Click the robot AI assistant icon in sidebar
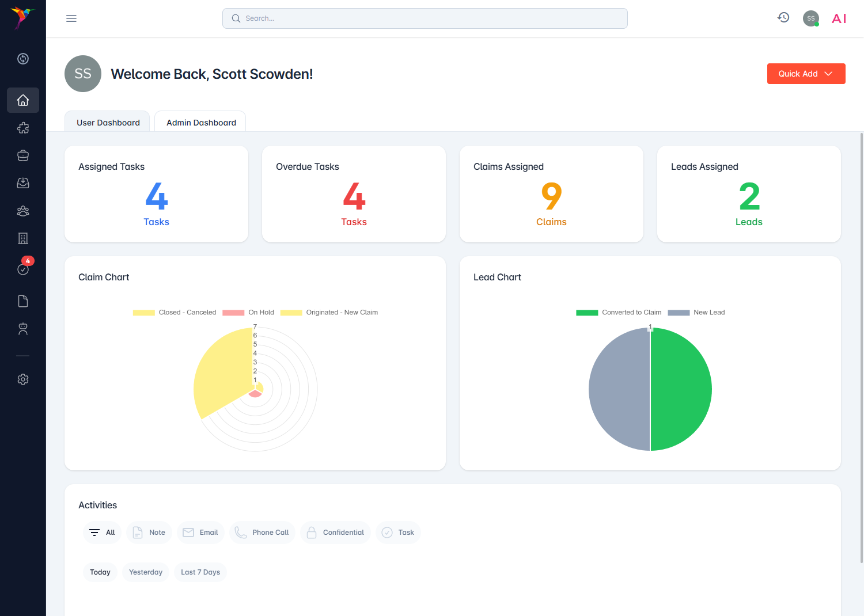Viewport: 864px width, 616px height. [x=23, y=329]
